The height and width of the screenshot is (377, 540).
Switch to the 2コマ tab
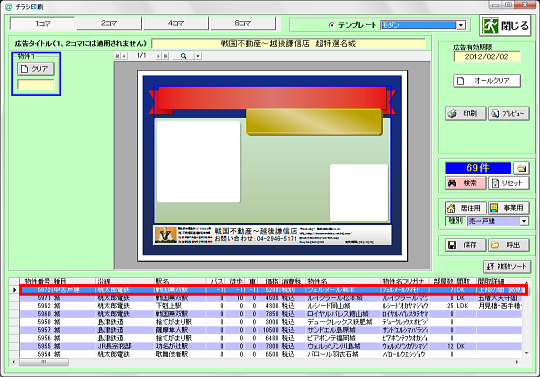pyautogui.click(x=109, y=23)
